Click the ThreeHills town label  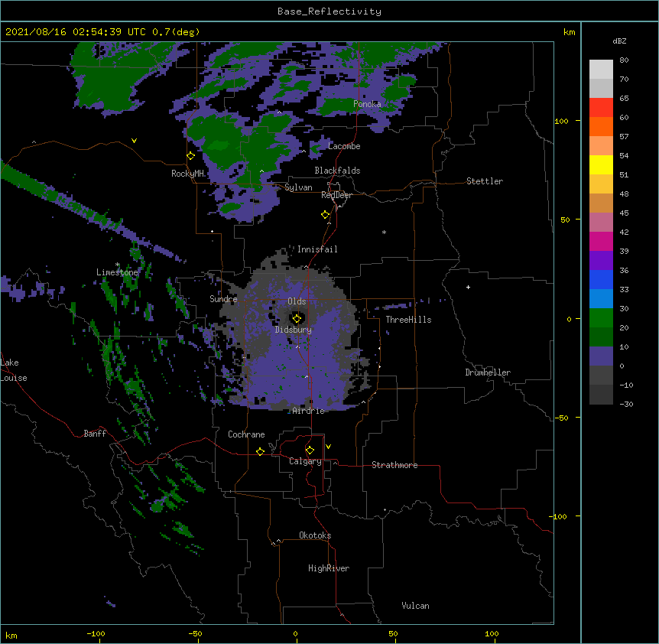coord(408,320)
